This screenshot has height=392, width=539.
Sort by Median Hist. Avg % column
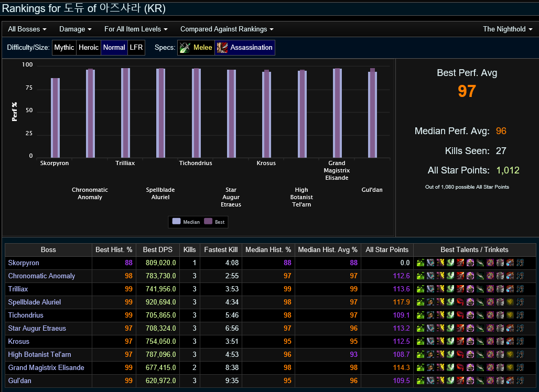[x=328, y=250]
